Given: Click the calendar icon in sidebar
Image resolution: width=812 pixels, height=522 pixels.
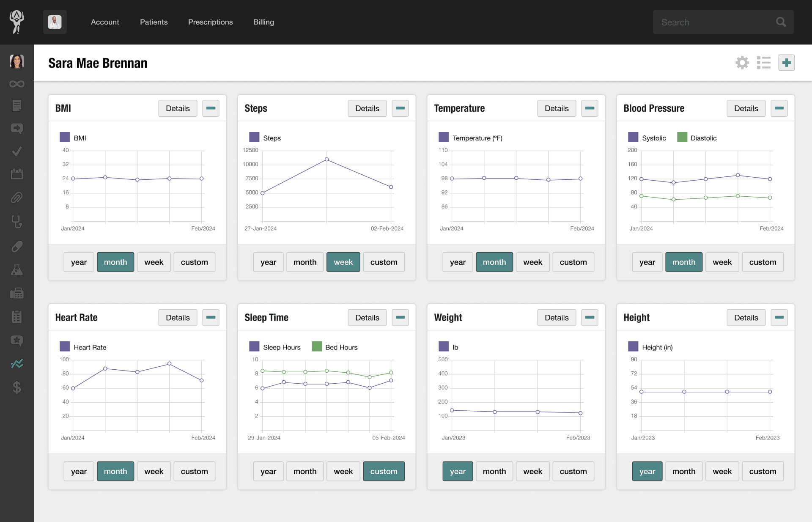Looking at the screenshot, I should (x=16, y=174).
